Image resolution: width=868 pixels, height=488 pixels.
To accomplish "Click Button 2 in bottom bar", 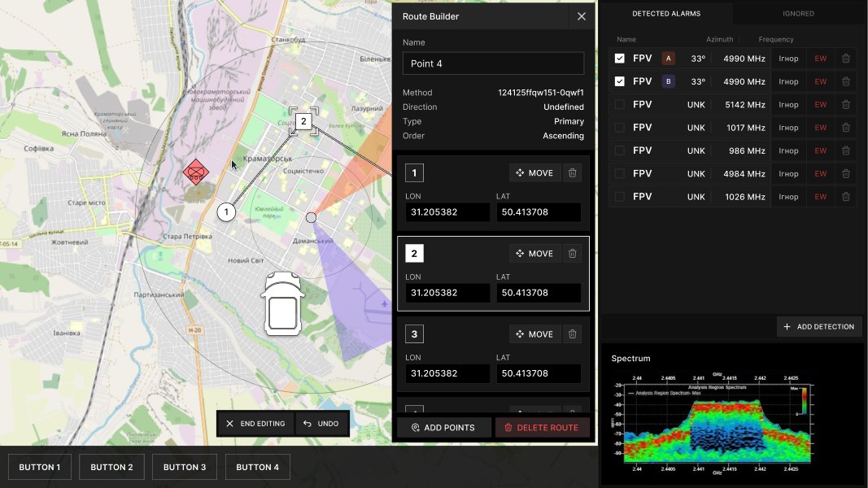I will [x=111, y=467].
